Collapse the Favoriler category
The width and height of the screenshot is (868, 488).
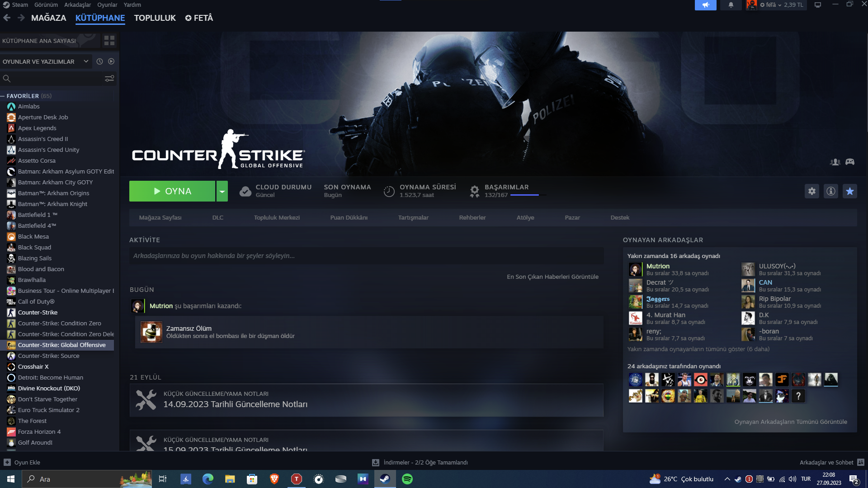pos(3,96)
